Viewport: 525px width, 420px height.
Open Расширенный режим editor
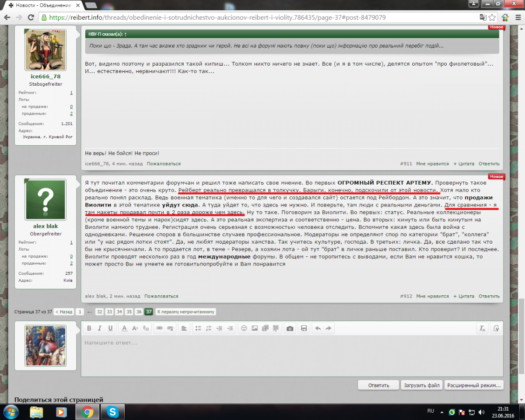point(473,385)
